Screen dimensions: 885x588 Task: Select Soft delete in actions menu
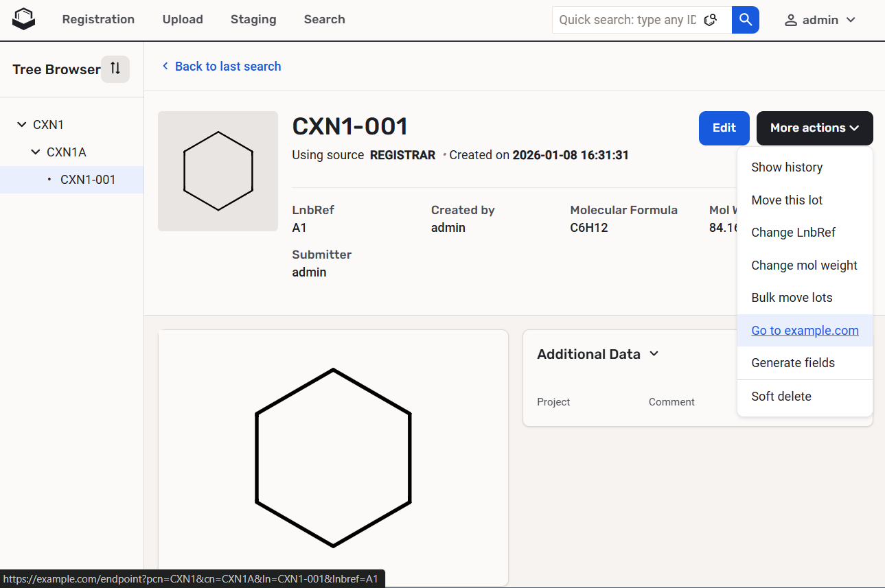click(x=781, y=397)
